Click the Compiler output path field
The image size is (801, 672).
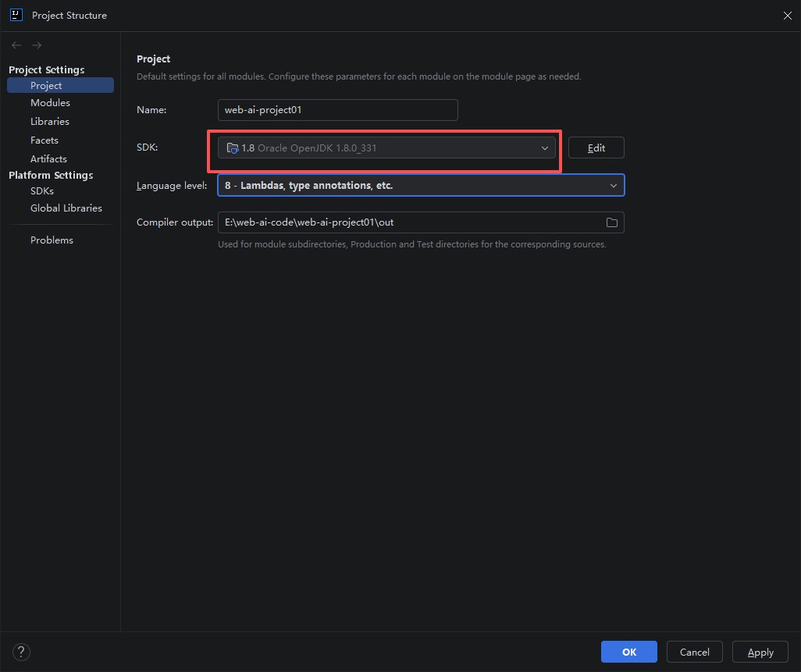tap(421, 222)
